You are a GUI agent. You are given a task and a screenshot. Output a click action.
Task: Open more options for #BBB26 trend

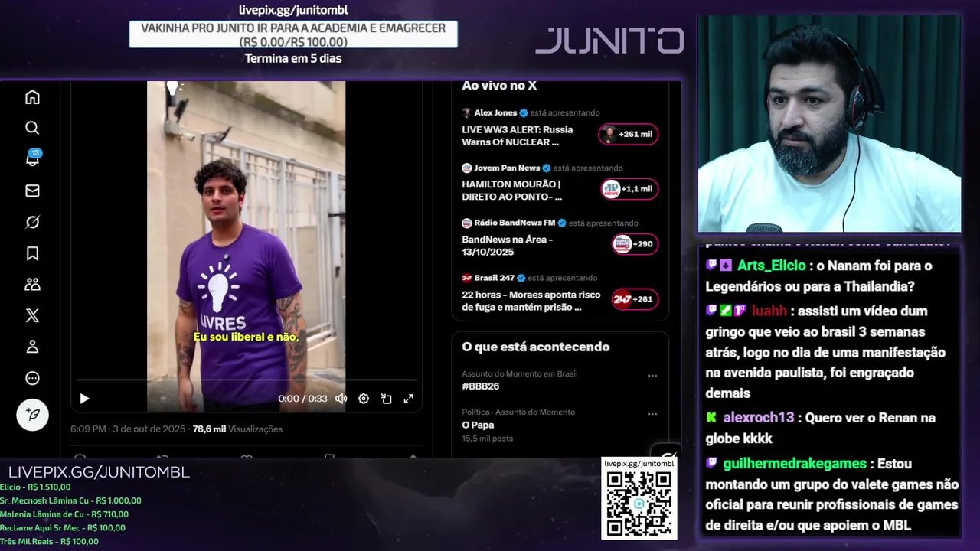point(652,376)
